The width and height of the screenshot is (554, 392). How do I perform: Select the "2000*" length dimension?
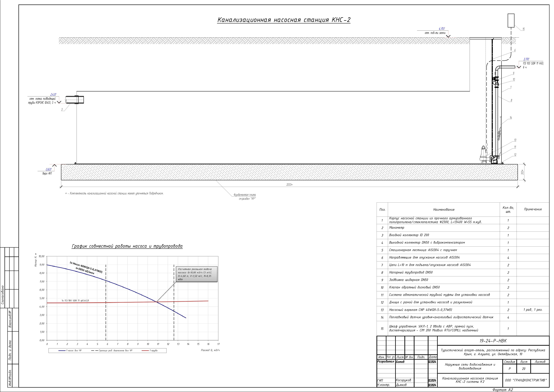[290, 185]
